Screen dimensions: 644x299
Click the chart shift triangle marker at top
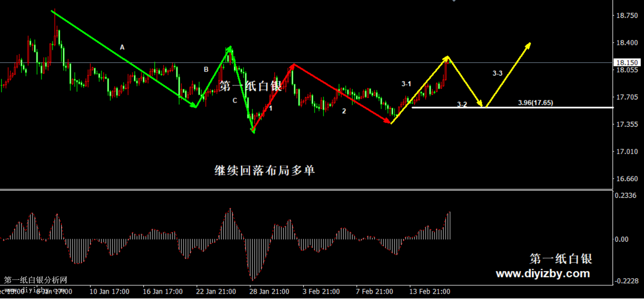pyautogui.click(x=453, y=1)
